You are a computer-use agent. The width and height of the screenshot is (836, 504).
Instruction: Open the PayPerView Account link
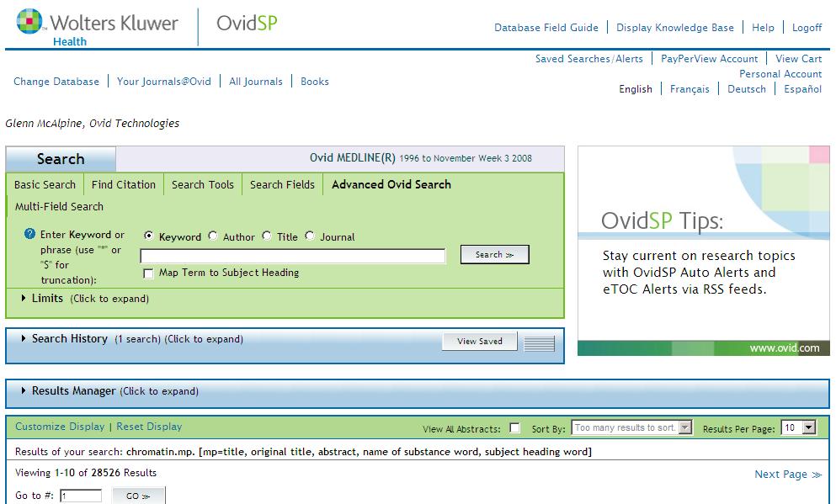(709, 59)
